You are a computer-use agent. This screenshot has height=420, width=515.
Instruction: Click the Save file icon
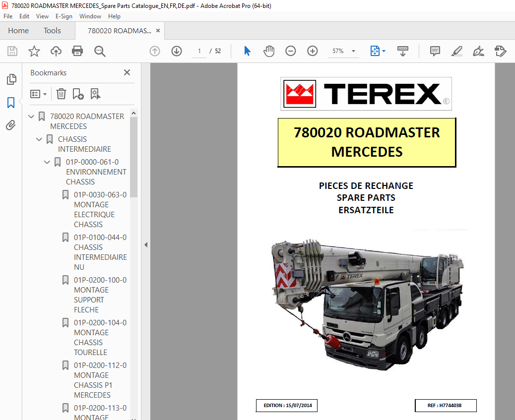(x=12, y=51)
